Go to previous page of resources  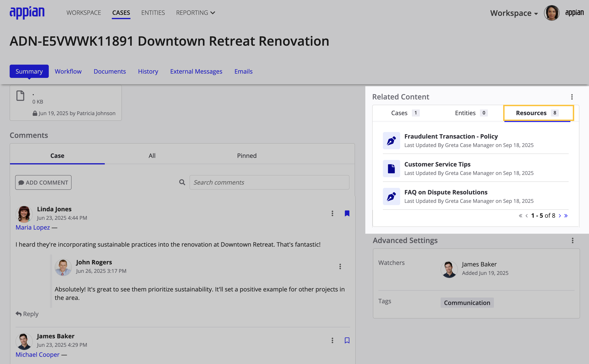pos(527,216)
